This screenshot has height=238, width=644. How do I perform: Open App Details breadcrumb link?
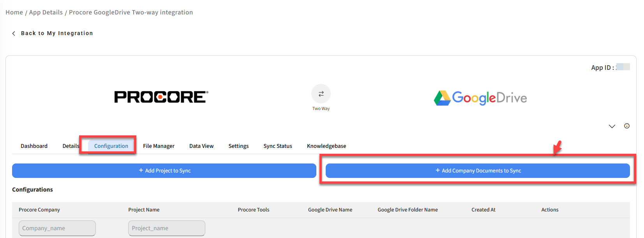pyautogui.click(x=46, y=12)
